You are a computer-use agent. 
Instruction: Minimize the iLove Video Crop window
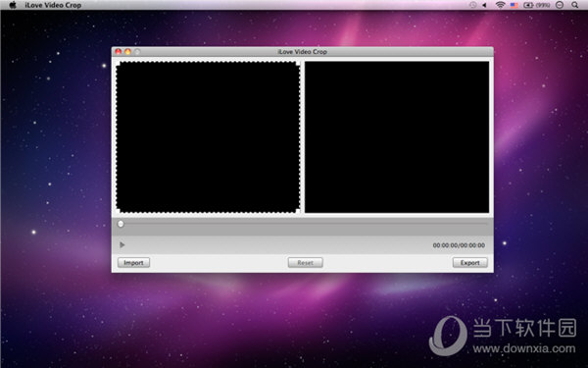127,51
